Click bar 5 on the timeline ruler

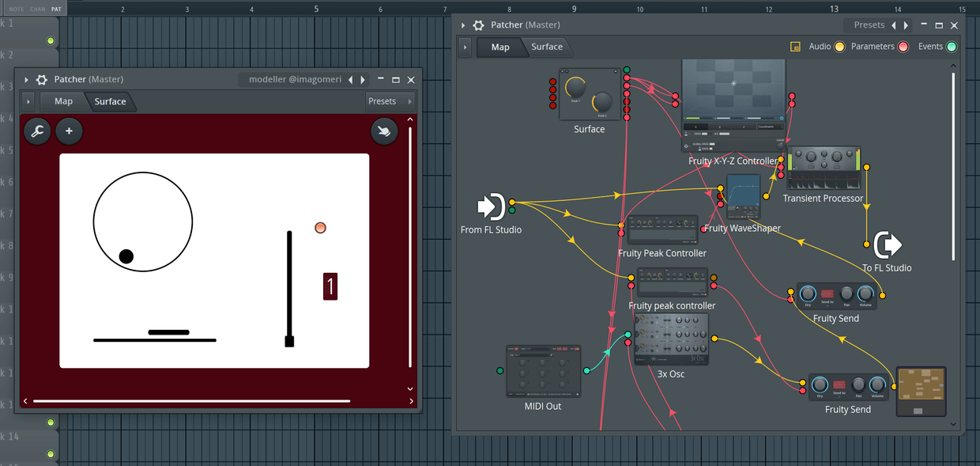(x=316, y=9)
